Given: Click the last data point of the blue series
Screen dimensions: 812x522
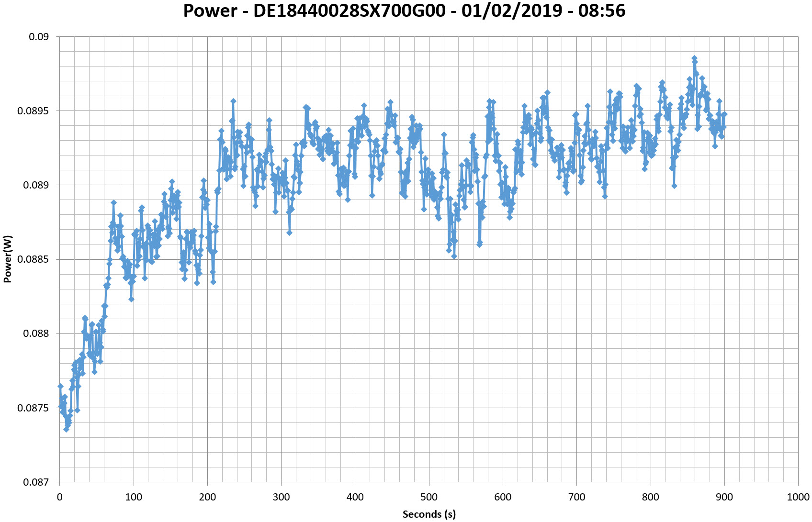Looking at the screenshot, I should click(x=724, y=114).
